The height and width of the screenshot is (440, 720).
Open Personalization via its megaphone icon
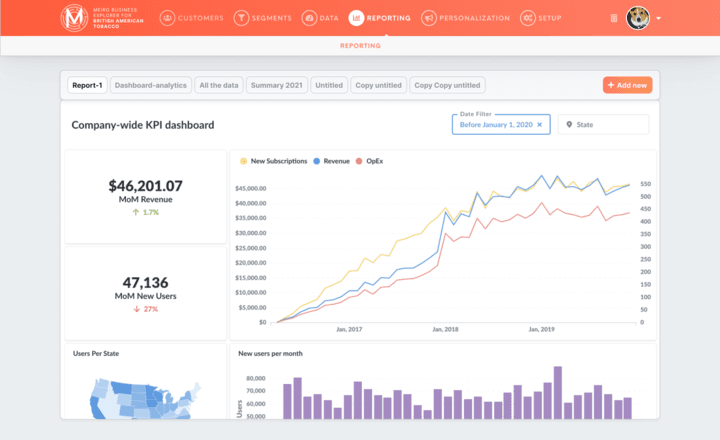429,18
